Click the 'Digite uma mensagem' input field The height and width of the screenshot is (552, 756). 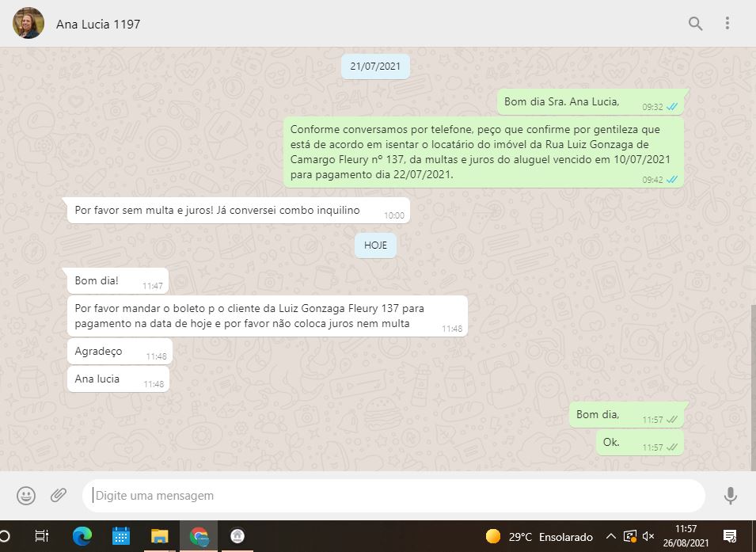(393, 496)
